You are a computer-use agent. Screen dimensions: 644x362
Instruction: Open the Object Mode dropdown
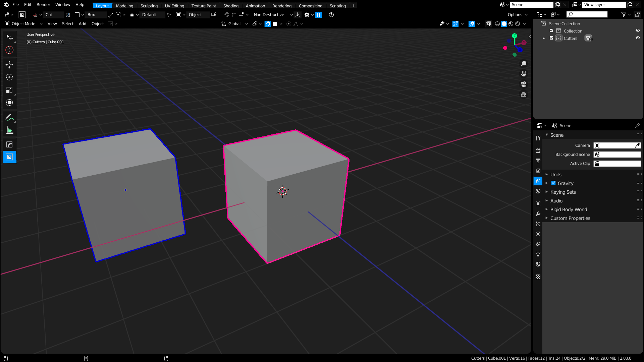click(23, 24)
